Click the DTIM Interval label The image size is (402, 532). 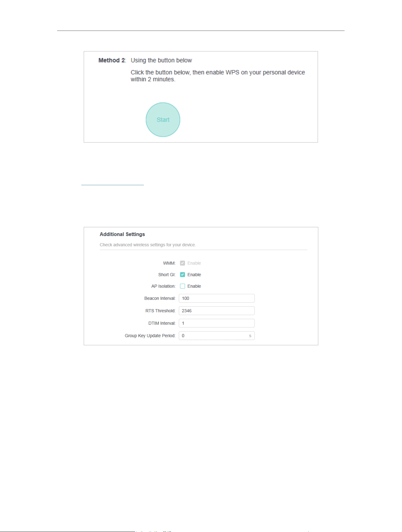(x=162, y=323)
